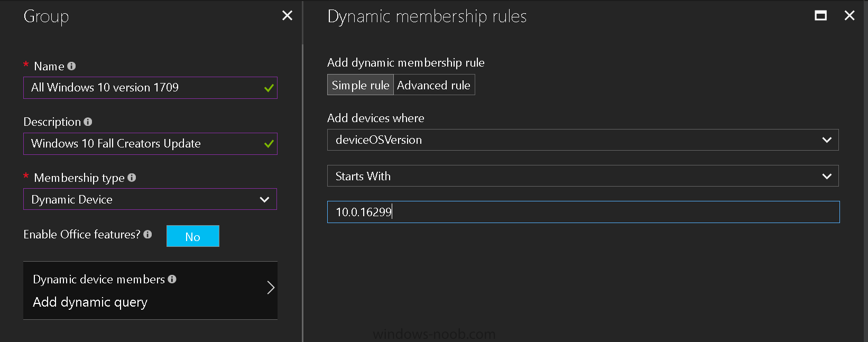
Task: Click Dynamic device members label
Action: coord(99,279)
